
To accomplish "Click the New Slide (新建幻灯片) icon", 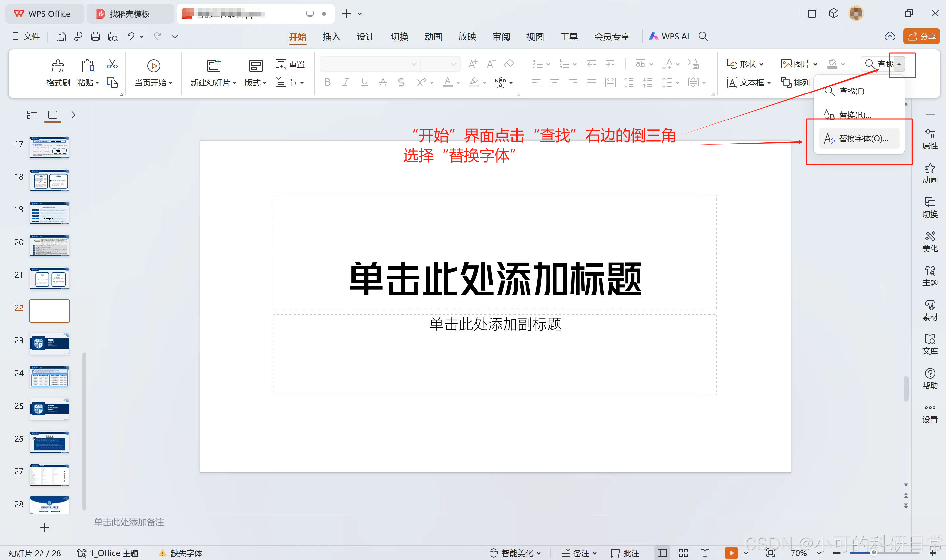I will [x=213, y=66].
